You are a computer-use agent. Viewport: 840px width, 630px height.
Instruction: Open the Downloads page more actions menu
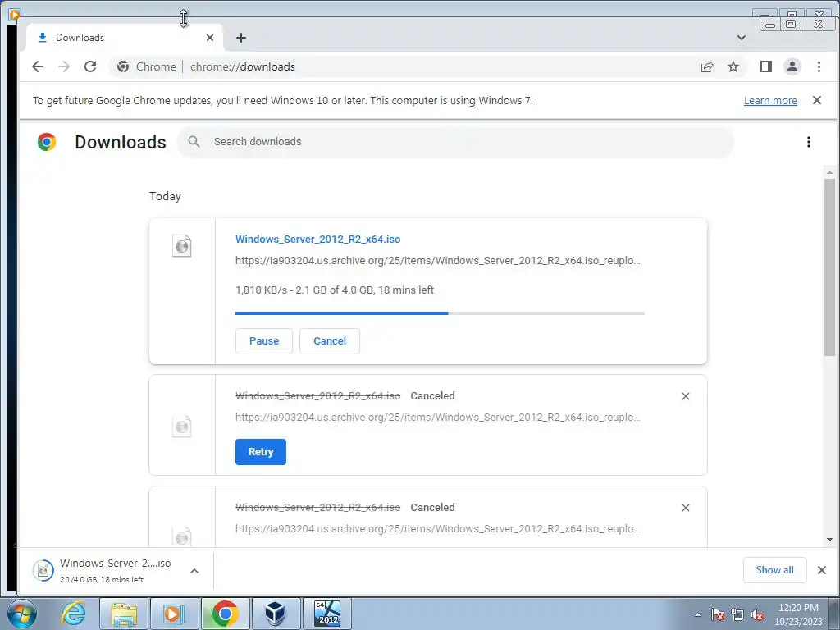point(808,142)
